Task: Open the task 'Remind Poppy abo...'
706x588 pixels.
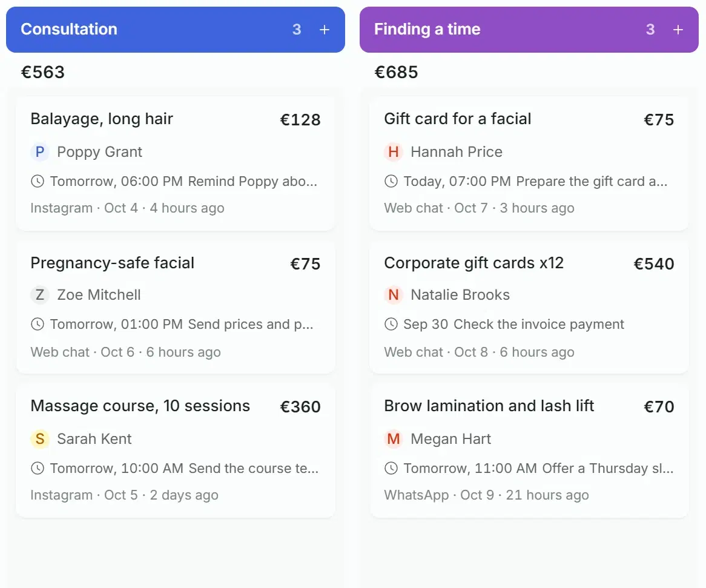Action: [252, 182]
